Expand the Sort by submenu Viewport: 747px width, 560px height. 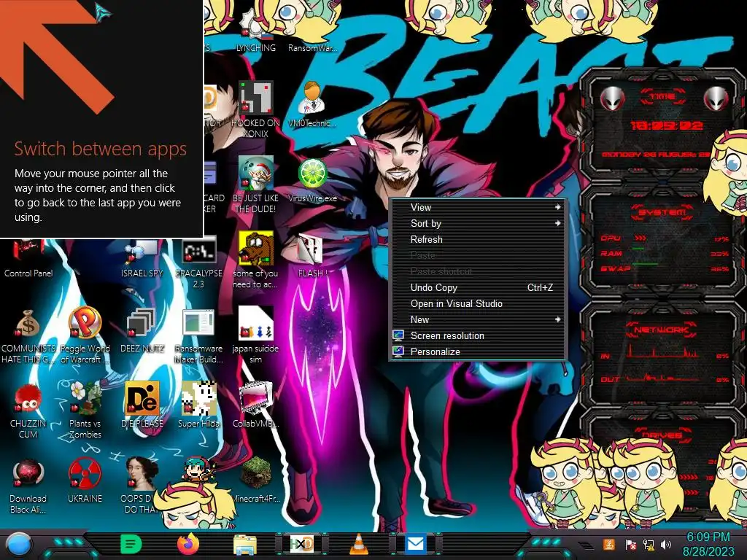pyautogui.click(x=478, y=223)
